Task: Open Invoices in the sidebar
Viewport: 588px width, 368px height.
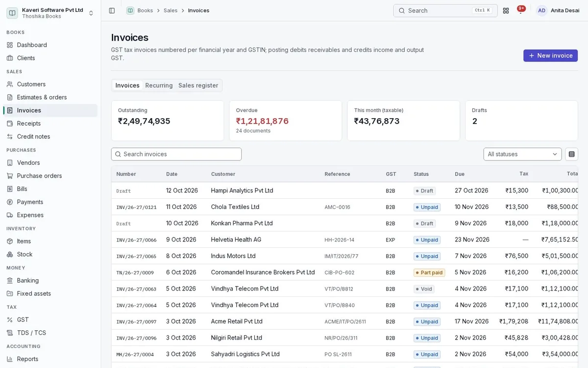Action: tap(50, 110)
